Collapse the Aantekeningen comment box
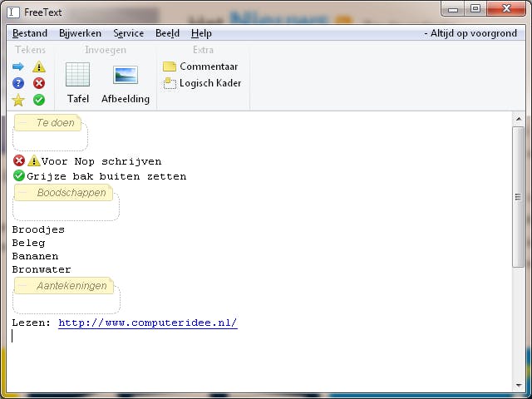This screenshot has height=399, width=532. pos(22,286)
